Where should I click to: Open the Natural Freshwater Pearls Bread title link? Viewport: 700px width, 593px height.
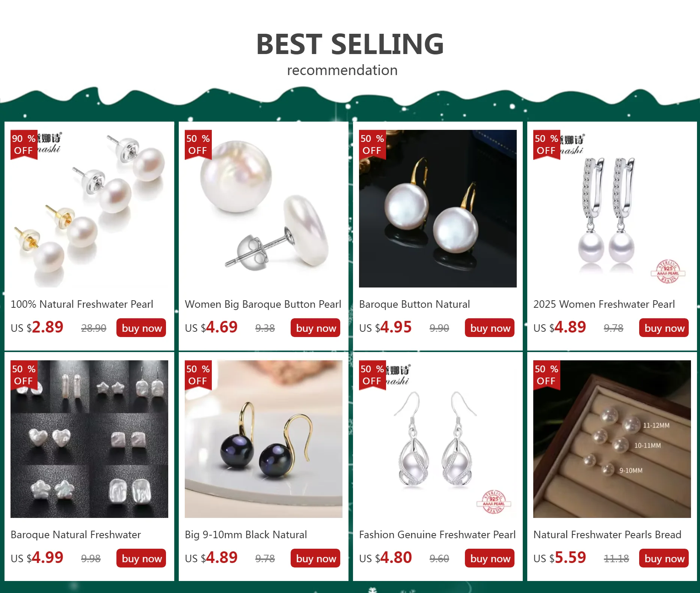(607, 535)
